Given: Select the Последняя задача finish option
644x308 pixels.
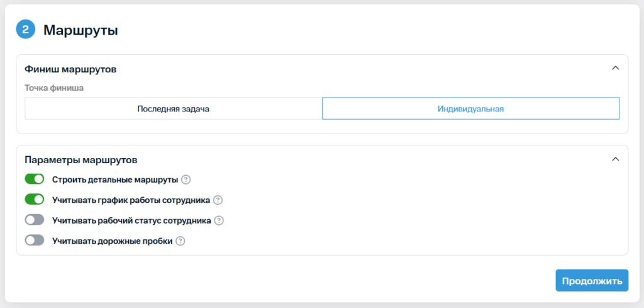Looking at the screenshot, I should (173, 108).
